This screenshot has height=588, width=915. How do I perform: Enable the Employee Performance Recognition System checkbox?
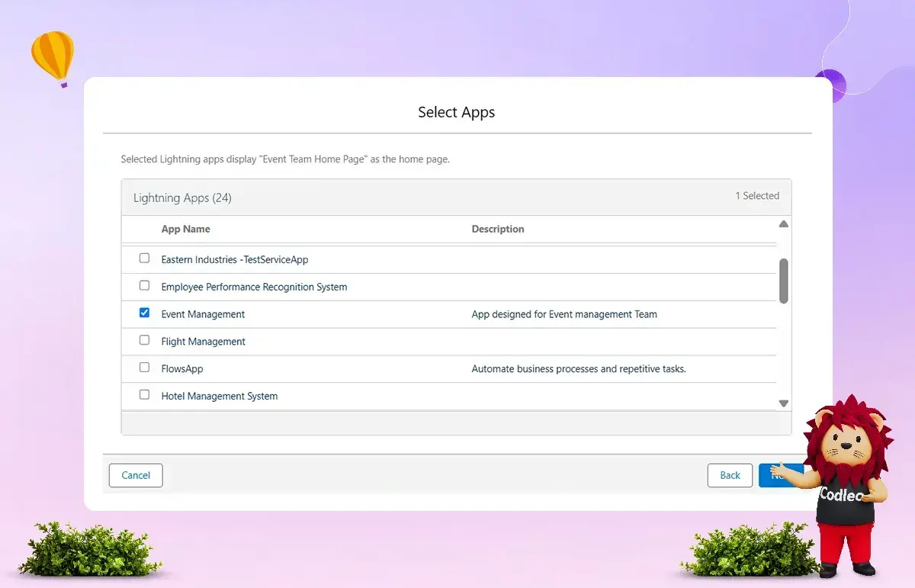(x=144, y=286)
